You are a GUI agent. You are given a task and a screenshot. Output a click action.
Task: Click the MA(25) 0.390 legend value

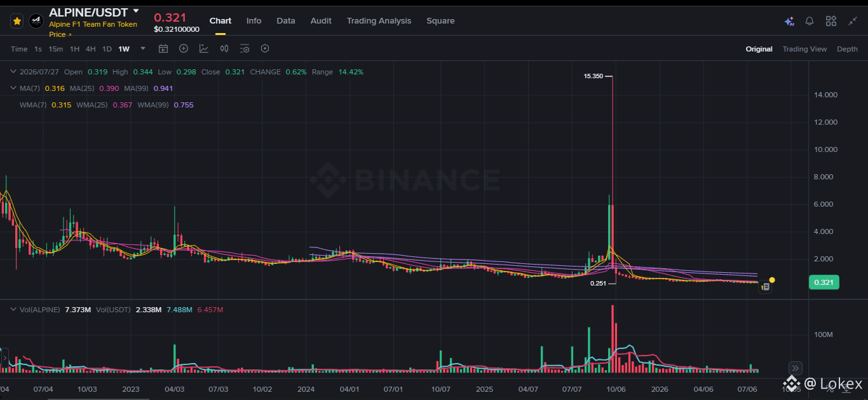point(109,88)
